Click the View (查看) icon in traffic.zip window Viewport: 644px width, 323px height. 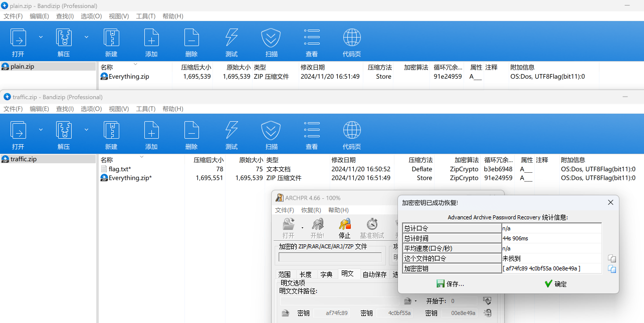[311, 135]
